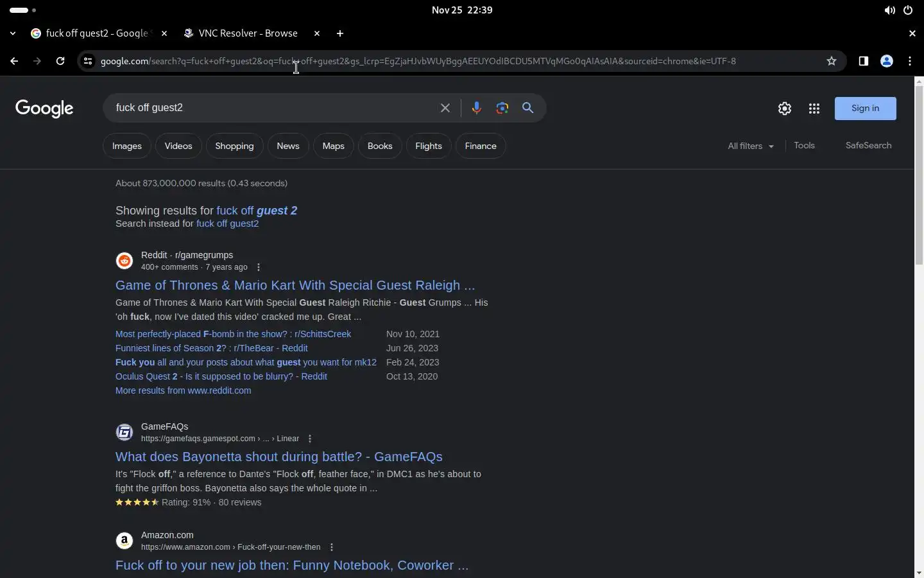Open the browser side panel

tap(864, 61)
